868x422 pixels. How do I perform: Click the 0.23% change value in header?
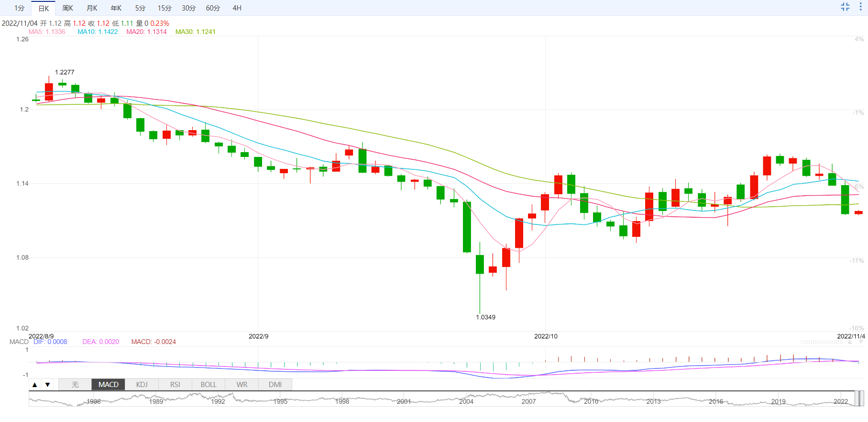pyautogui.click(x=160, y=23)
